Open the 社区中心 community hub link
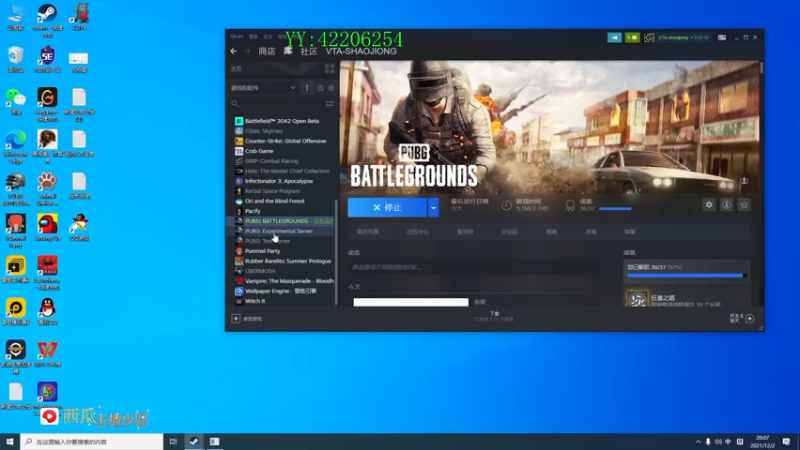This screenshot has height=450, width=800. (417, 232)
